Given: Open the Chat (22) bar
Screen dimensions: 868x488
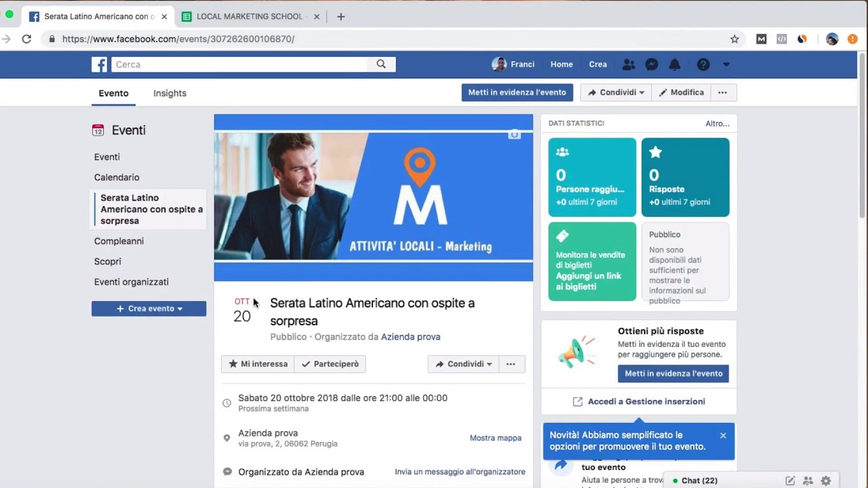Looking at the screenshot, I should [x=699, y=481].
